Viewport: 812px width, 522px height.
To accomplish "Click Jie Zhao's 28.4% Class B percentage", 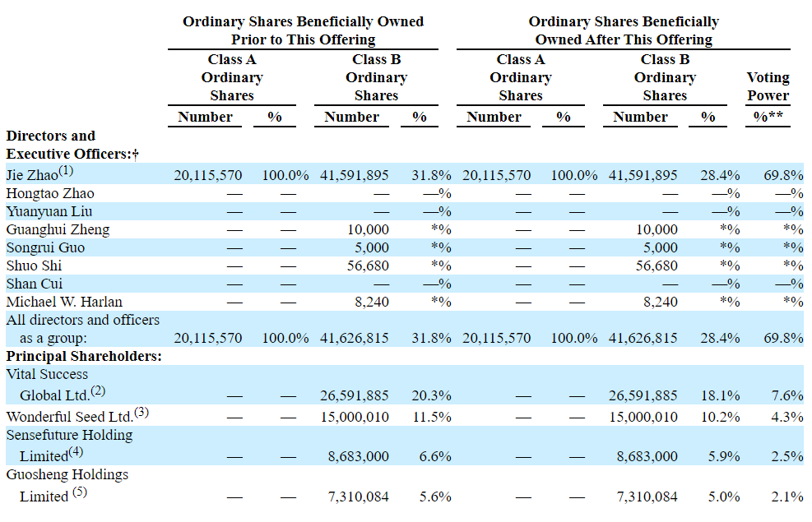I will 721,175.
